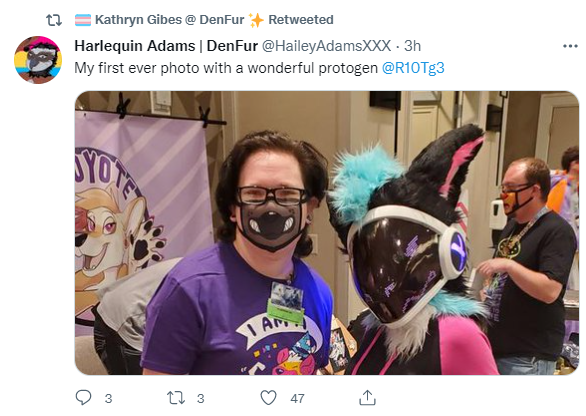Click the retweet count of 3
The image size is (586, 416).
click(x=201, y=398)
